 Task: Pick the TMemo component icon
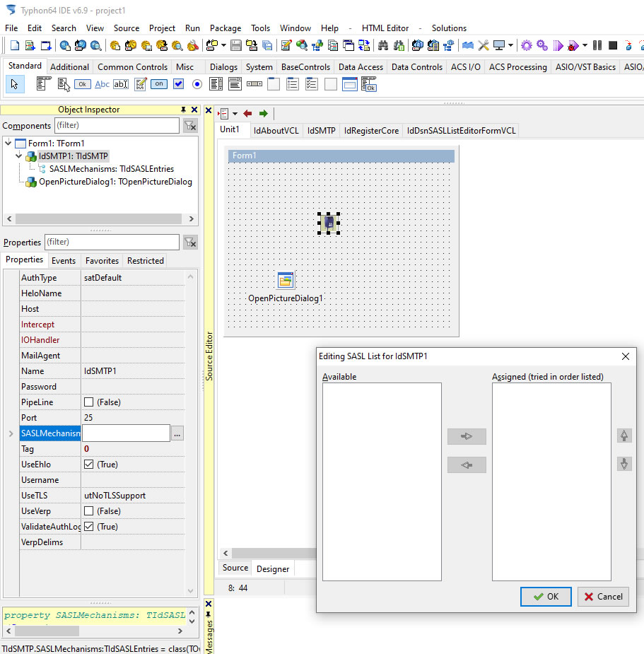[x=140, y=84]
